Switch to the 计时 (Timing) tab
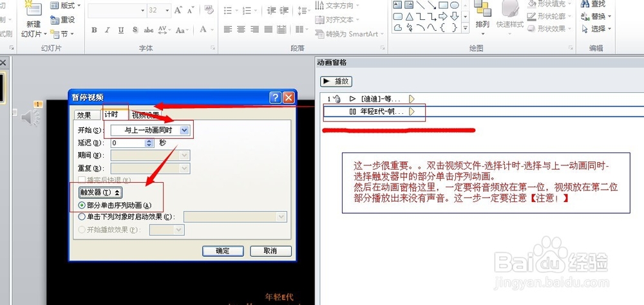 pyautogui.click(x=111, y=115)
